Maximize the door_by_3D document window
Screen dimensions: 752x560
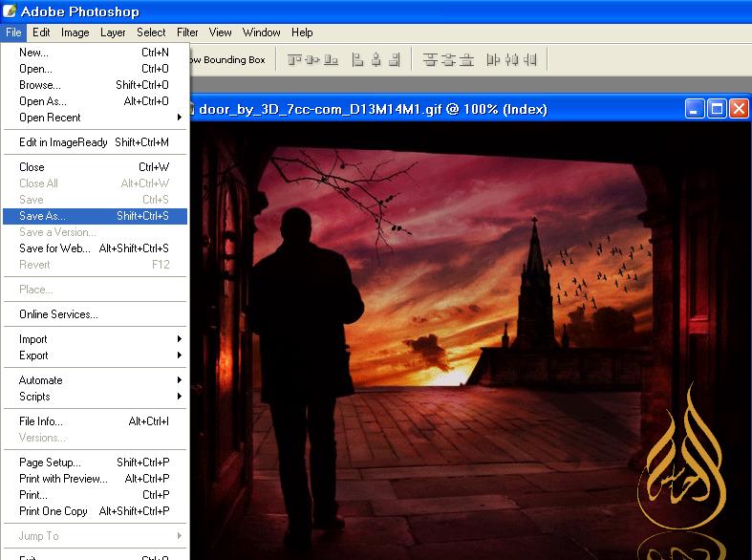pyautogui.click(x=717, y=109)
